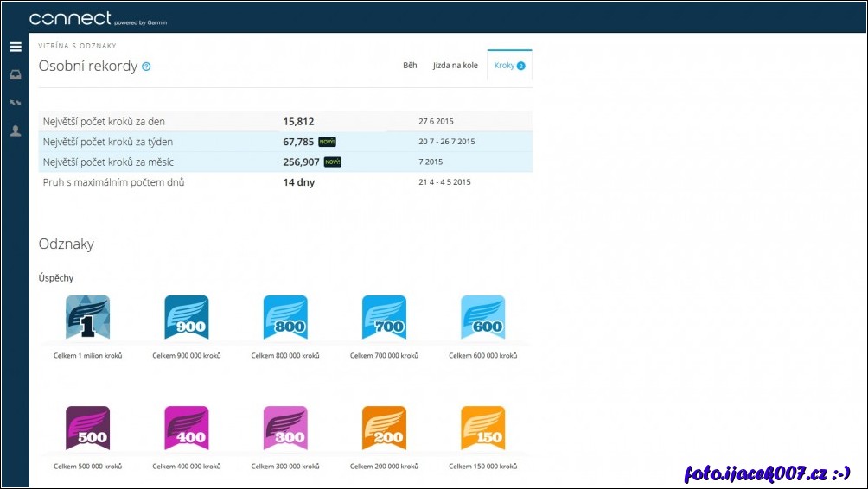Select the orange 200 000 kroků badge
Screen dimensions: 868x489
384,428
